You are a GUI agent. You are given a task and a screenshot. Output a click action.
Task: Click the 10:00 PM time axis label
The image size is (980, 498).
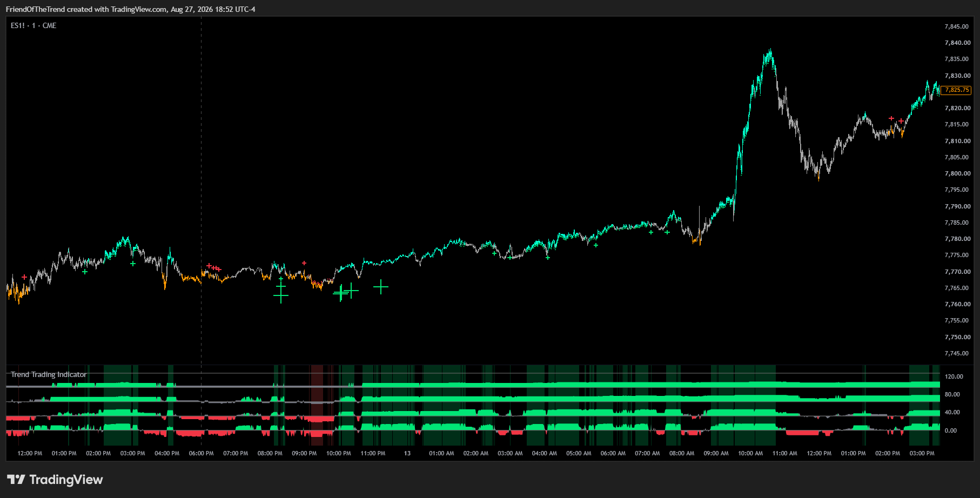[x=339, y=453]
